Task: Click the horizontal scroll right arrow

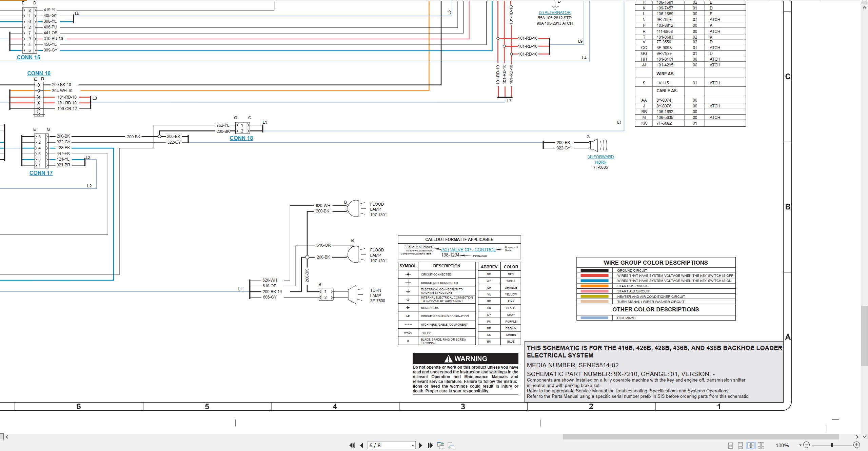Action: [857, 437]
